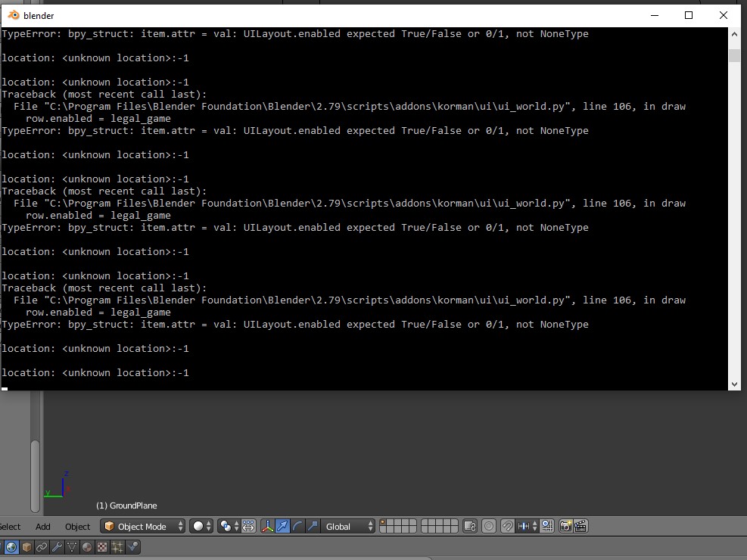Viewport: 747px width, 560px height.
Task: Click the console vertical scrollbar thumb
Action: pos(734,54)
